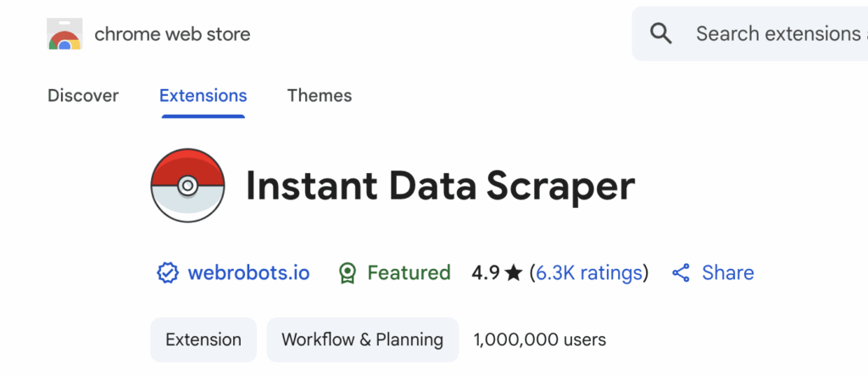
Task: Click the "chrome web store" title text
Action: click(x=172, y=34)
